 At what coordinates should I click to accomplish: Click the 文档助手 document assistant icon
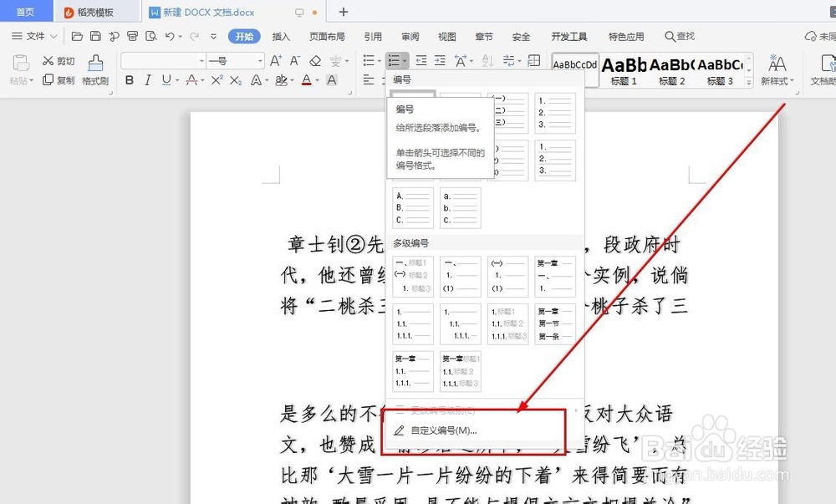point(828,64)
